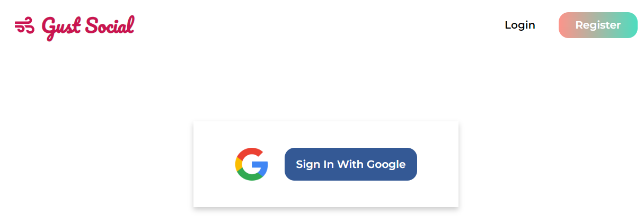Screen dimensions: 644x223
Task: Click the Google G logo icon
Action: coord(252,164)
